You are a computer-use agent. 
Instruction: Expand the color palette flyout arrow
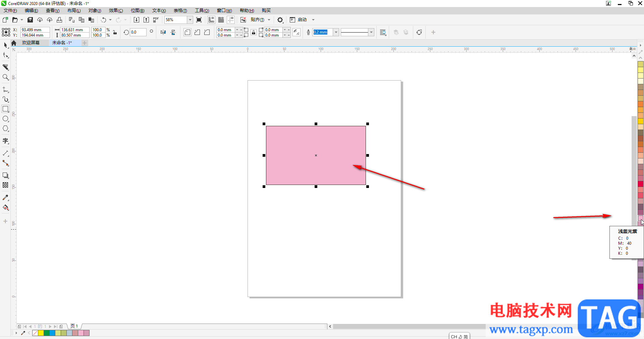point(640,45)
